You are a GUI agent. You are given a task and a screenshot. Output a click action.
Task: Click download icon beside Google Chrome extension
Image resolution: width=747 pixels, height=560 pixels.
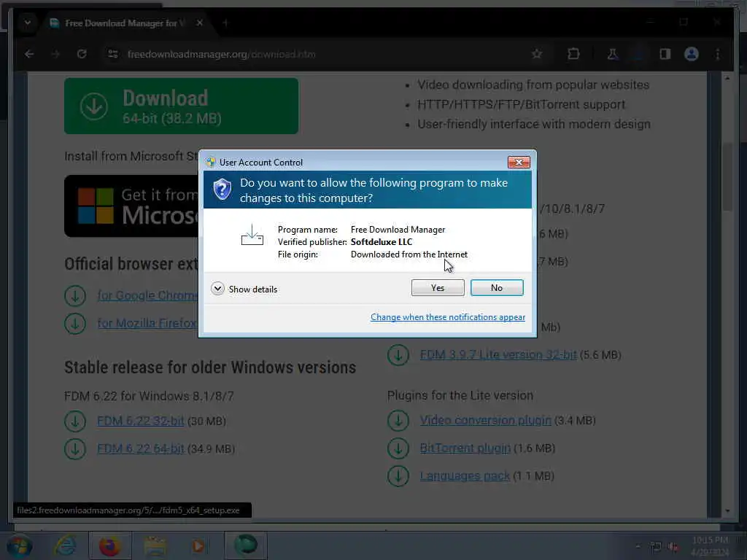[x=75, y=296]
